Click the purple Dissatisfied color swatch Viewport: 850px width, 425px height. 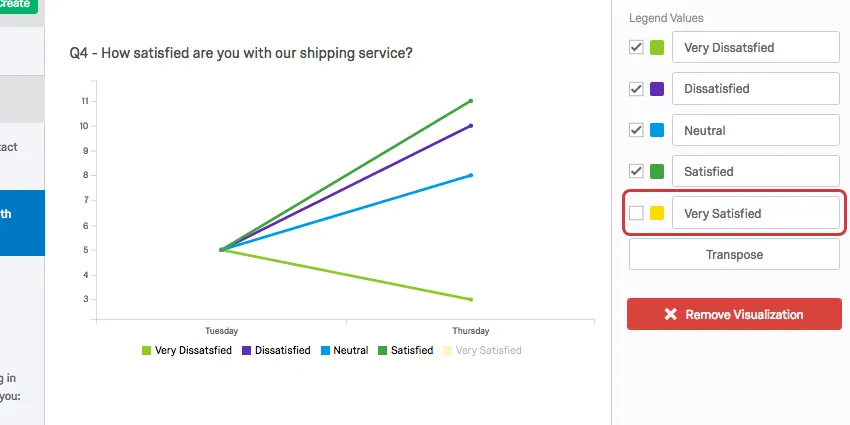[x=657, y=89]
